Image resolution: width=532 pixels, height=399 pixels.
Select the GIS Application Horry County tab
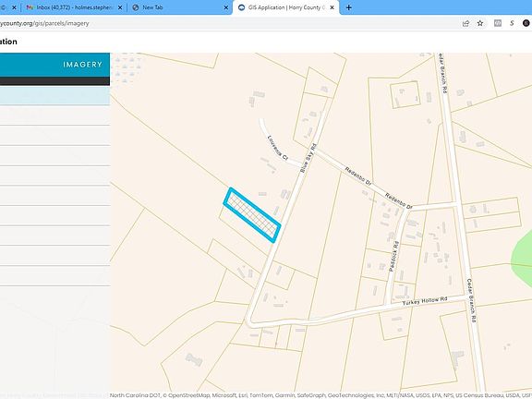tap(285, 7)
